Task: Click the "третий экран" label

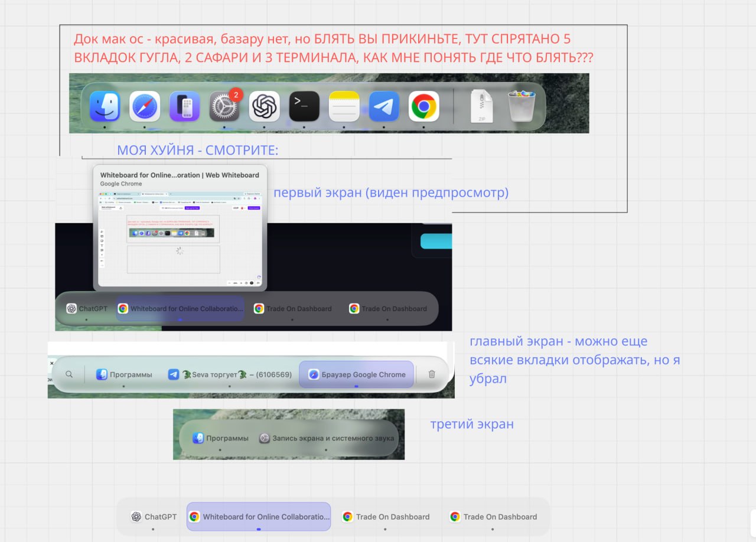Action: tap(472, 424)
